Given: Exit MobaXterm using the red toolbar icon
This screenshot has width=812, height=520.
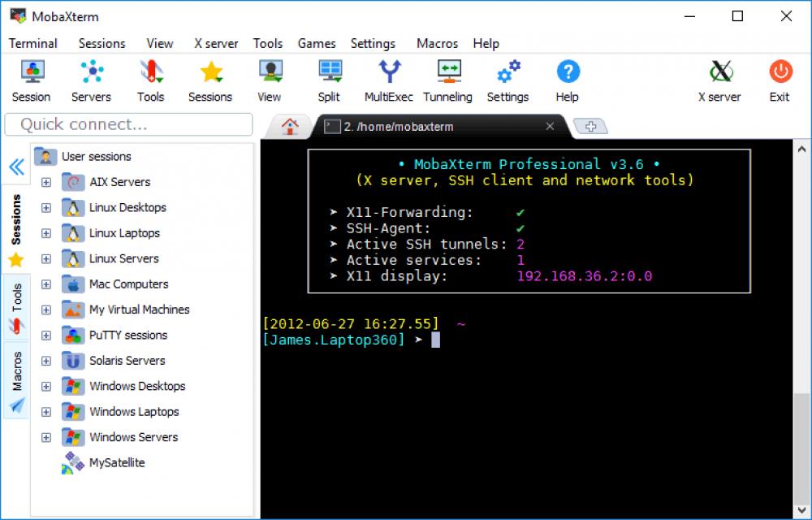Looking at the screenshot, I should (x=779, y=79).
